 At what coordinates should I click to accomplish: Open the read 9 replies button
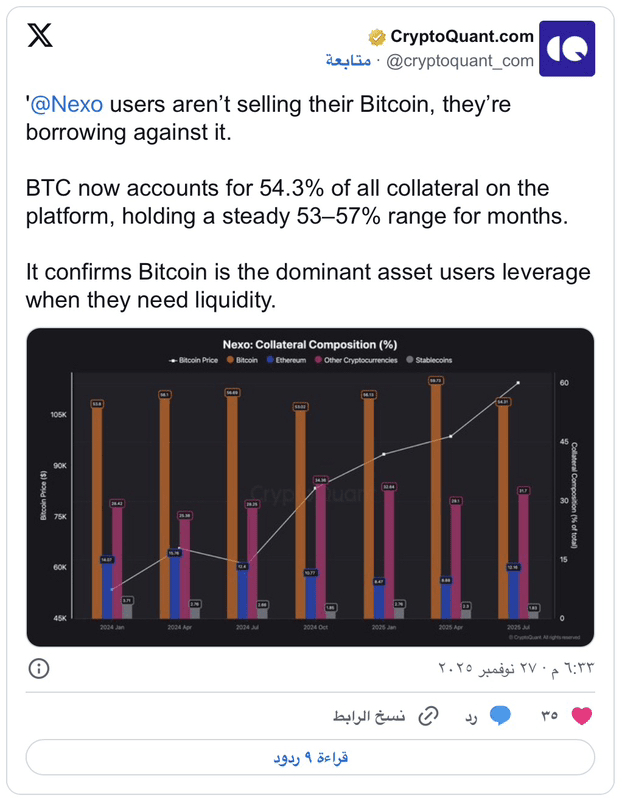point(310,757)
